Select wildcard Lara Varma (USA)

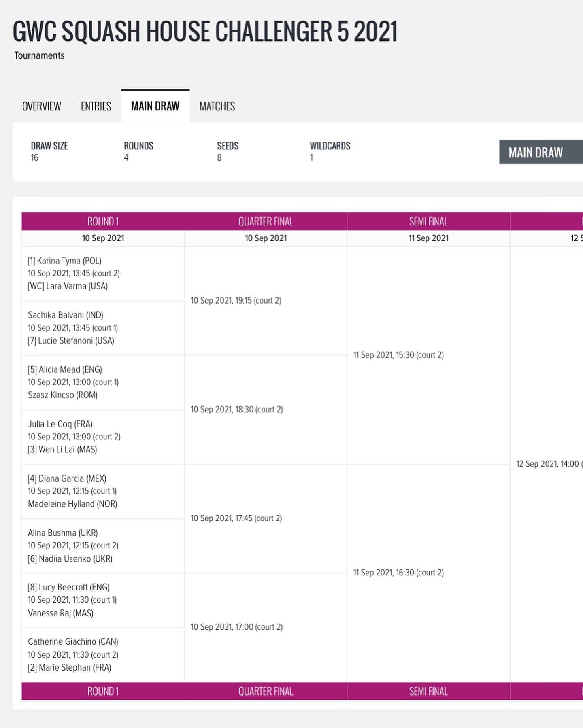68,286
